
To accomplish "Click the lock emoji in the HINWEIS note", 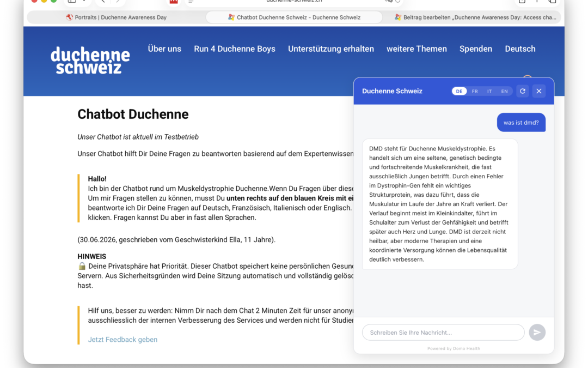I will pos(82,266).
